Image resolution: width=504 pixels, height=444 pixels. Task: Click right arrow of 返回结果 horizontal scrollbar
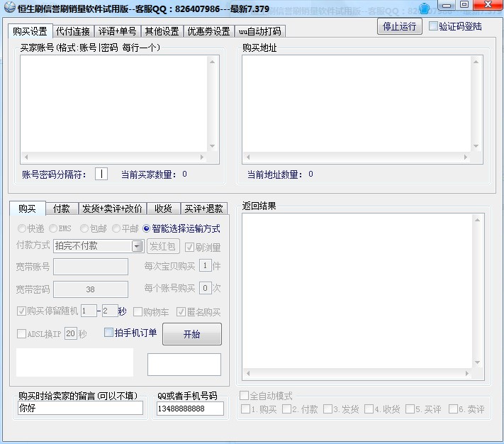(467, 373)
